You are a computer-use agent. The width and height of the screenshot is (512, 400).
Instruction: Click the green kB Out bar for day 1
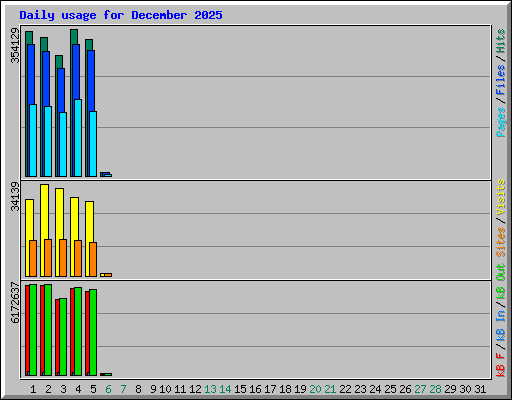[x=33, y=330]
